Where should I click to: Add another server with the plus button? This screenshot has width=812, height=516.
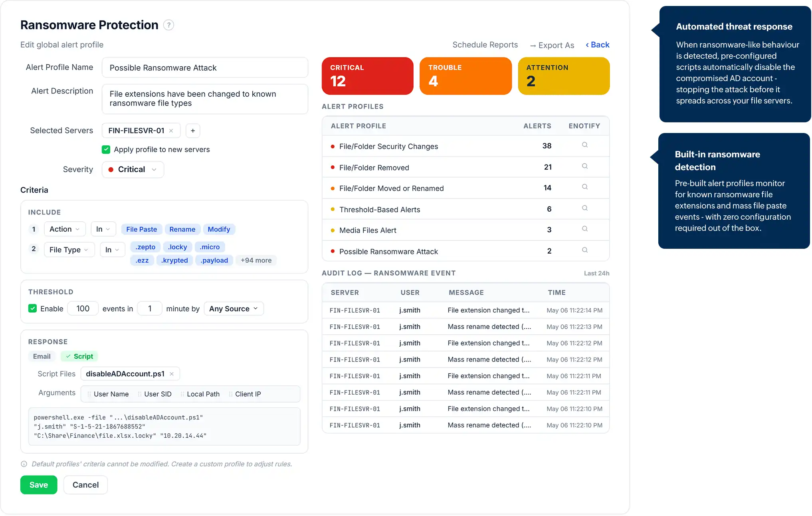193,131
